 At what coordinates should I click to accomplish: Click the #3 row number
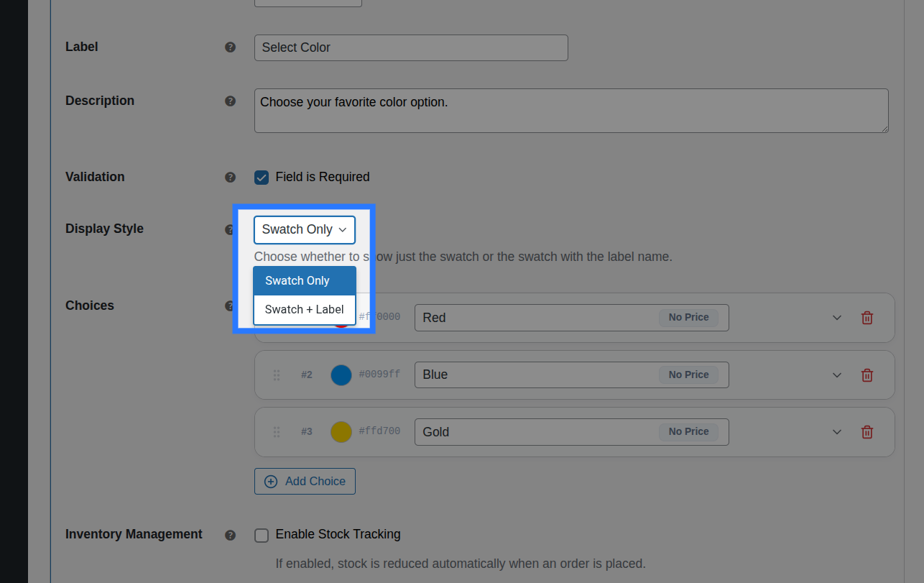coord(307,432)
